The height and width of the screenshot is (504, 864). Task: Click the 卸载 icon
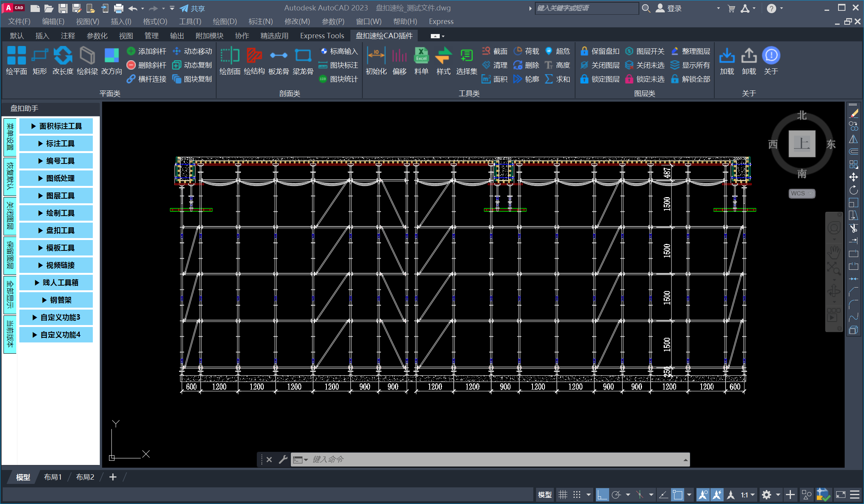pos(749,56)
